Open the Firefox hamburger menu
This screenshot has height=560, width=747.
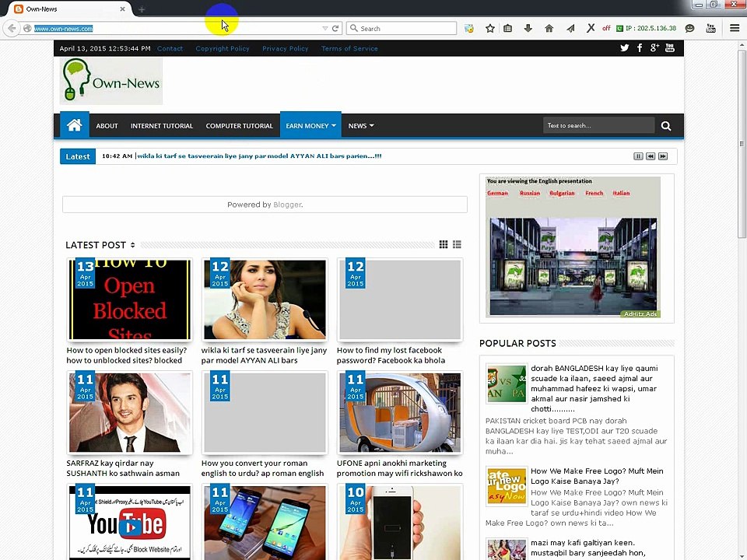click(x=734, y=28)
